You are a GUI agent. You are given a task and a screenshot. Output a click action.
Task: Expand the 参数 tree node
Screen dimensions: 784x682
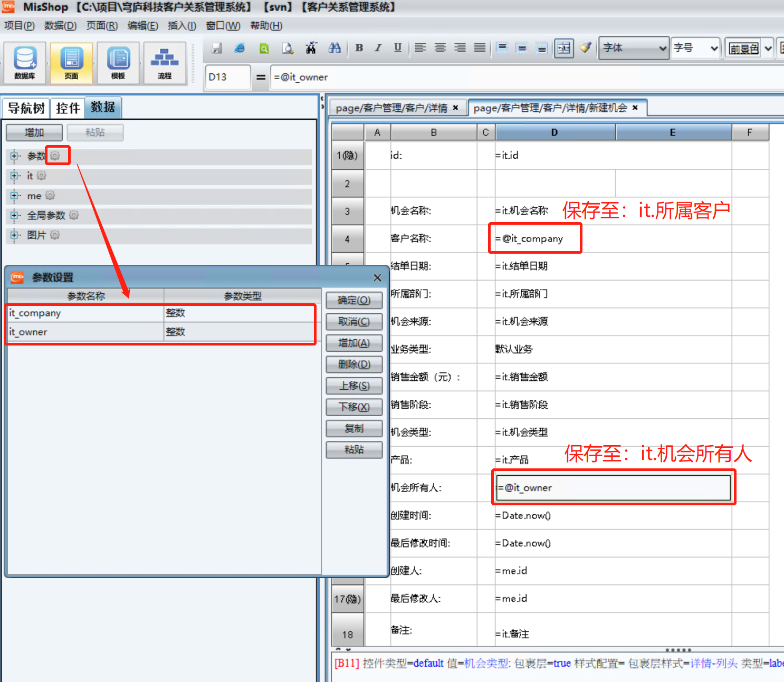tap(14, 156)
